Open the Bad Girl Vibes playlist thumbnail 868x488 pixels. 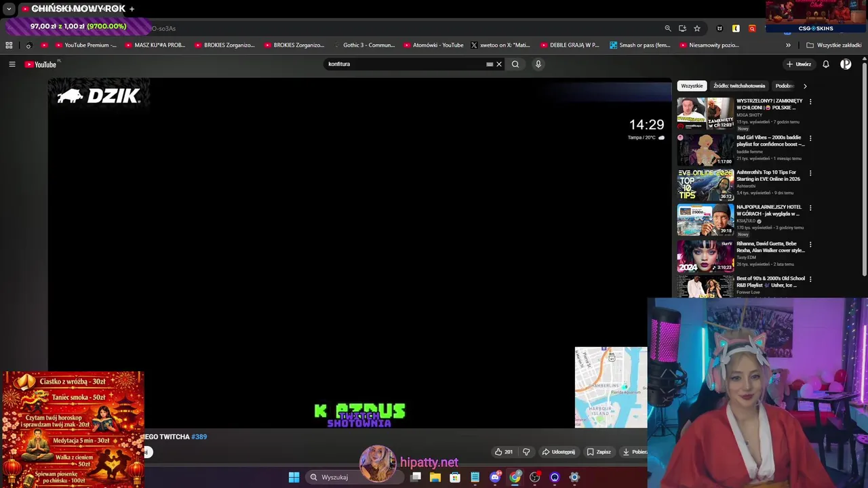(x=705, y=149)
